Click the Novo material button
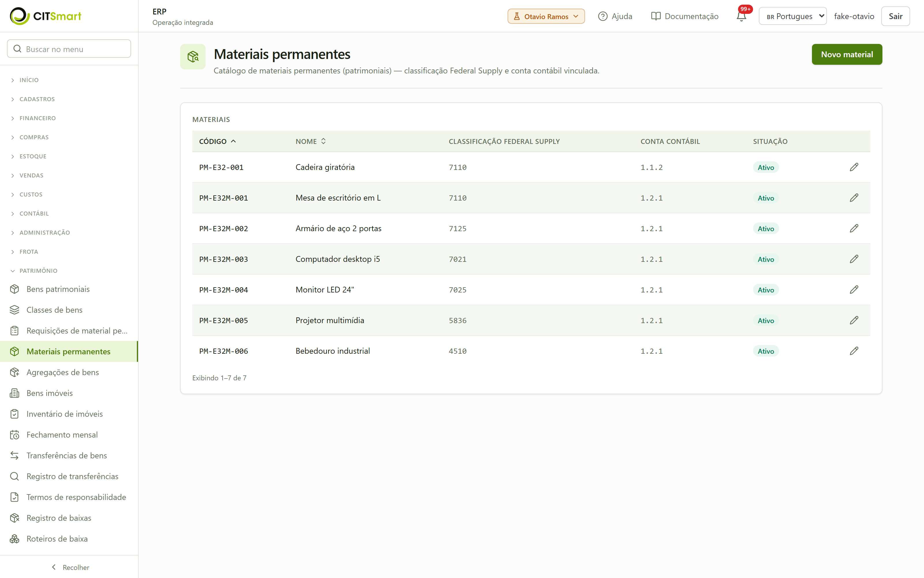924x578 pixels. (847, 54)
